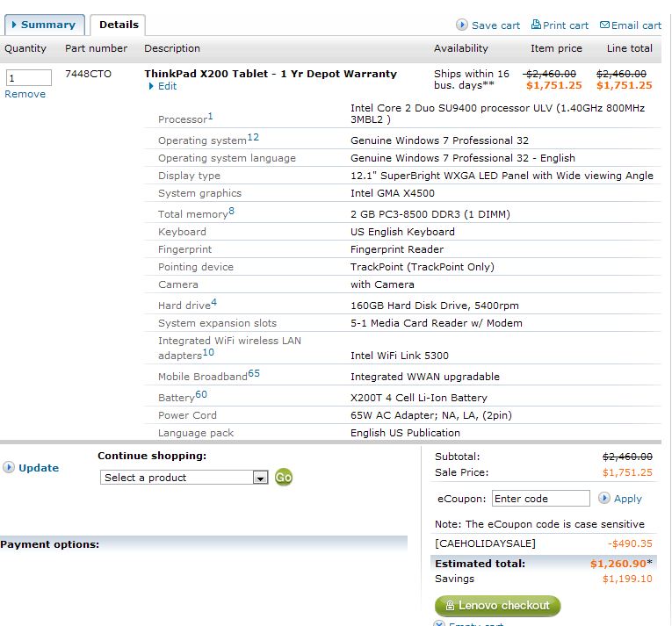This screenshot has height=626, width=672.
Task: Click ThinkPad X200 Tablet product title
Action: point(271,74)
